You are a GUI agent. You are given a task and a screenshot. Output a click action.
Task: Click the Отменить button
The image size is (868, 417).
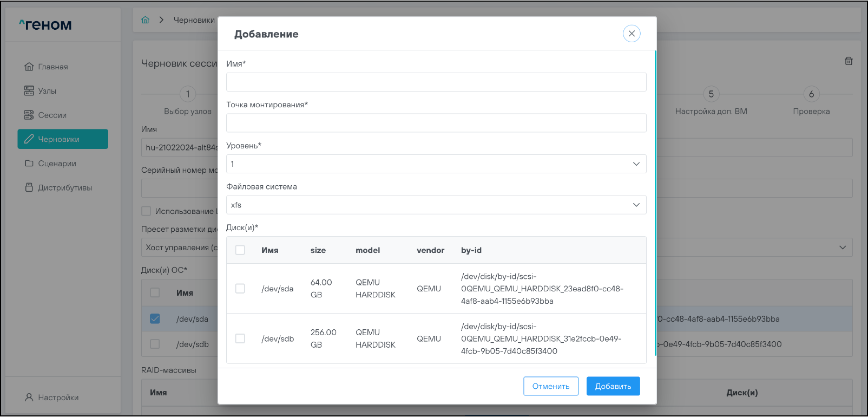coord(550,386)
